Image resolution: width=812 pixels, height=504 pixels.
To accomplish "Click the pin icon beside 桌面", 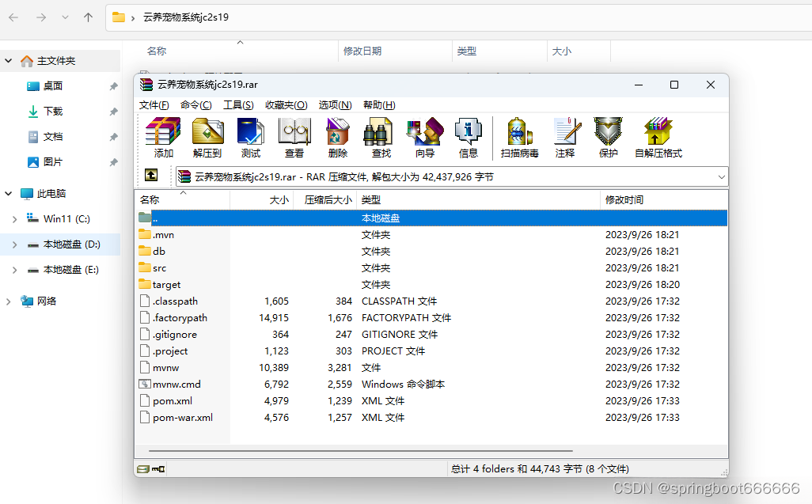I will tap(113, 86).
